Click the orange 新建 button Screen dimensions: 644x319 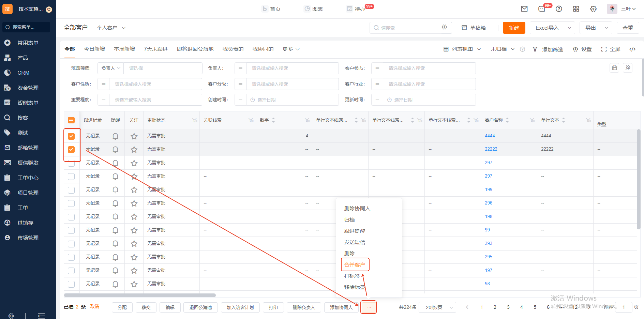tap(514, 28)
